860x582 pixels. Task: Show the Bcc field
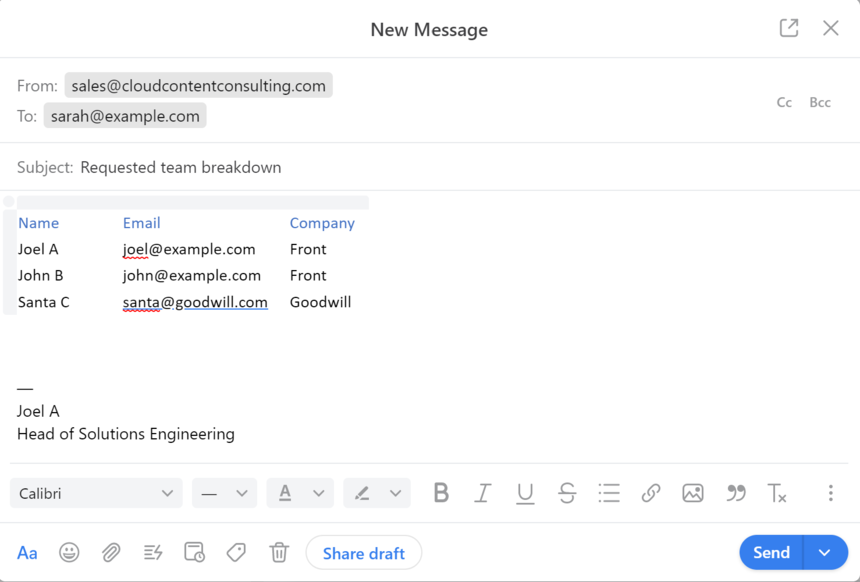(x=820, y=102)
